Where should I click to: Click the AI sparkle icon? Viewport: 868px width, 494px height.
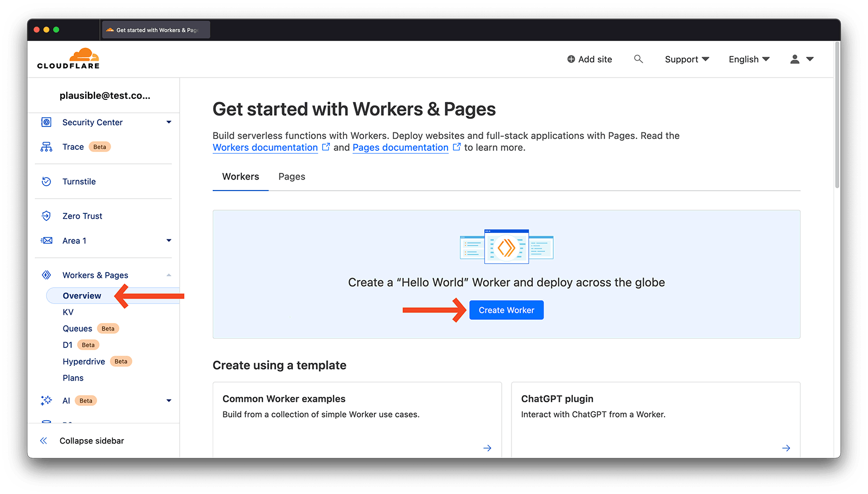click(47, 401)
